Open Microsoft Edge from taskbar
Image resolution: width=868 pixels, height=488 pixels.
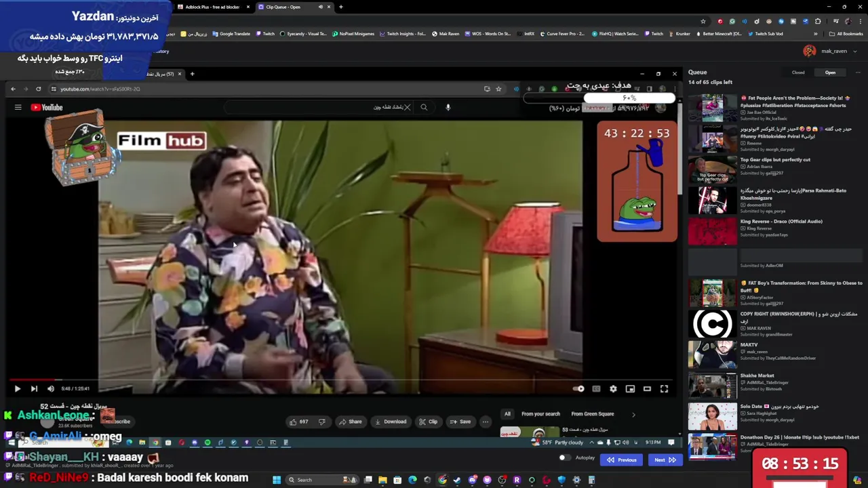pyautogui.click(x=412, y=480)
